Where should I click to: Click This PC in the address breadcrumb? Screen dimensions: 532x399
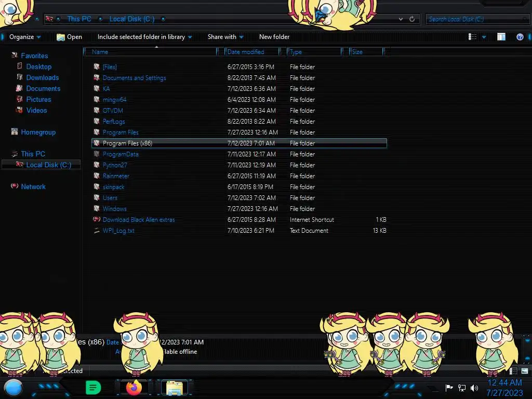click(79, 19)
